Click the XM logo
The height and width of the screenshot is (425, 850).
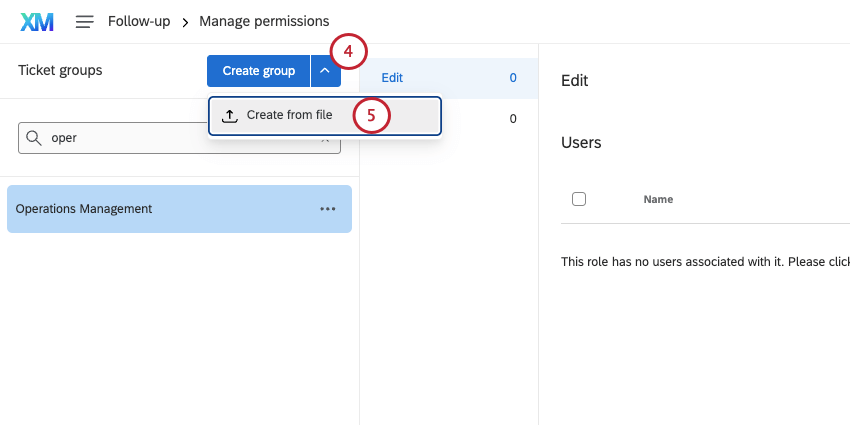point(37,21)
